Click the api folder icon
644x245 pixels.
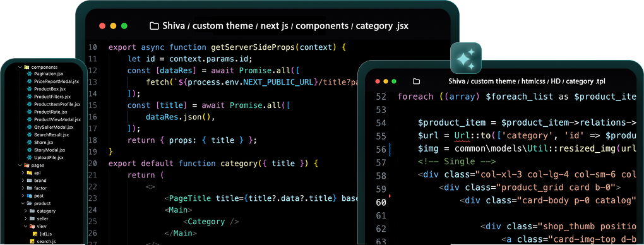click(x=30, y=173)
